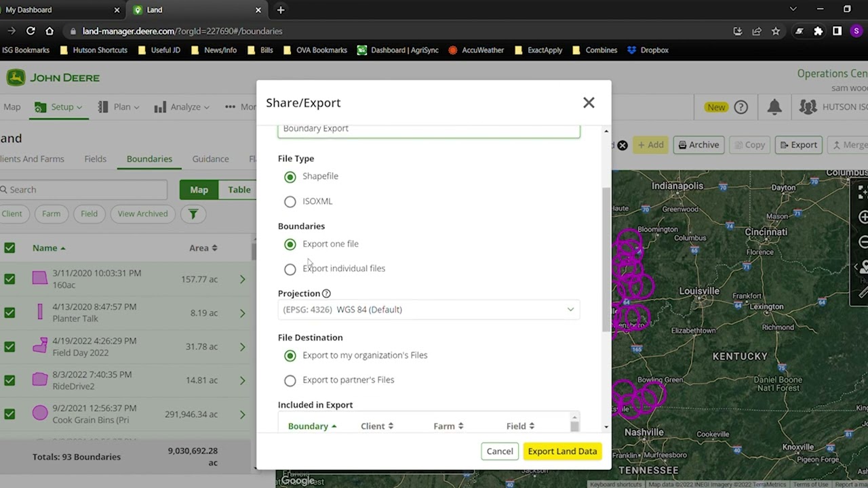Toggle the select-all boundaries checkbox
This screenshot has height=488, width=868.
click(9, 248)
